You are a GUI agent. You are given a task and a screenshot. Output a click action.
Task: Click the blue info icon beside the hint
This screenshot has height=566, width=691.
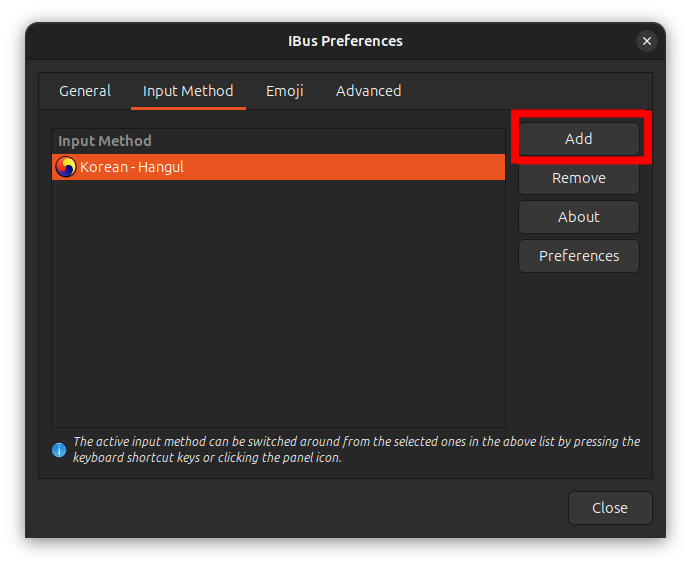click(x=59, y=450)
